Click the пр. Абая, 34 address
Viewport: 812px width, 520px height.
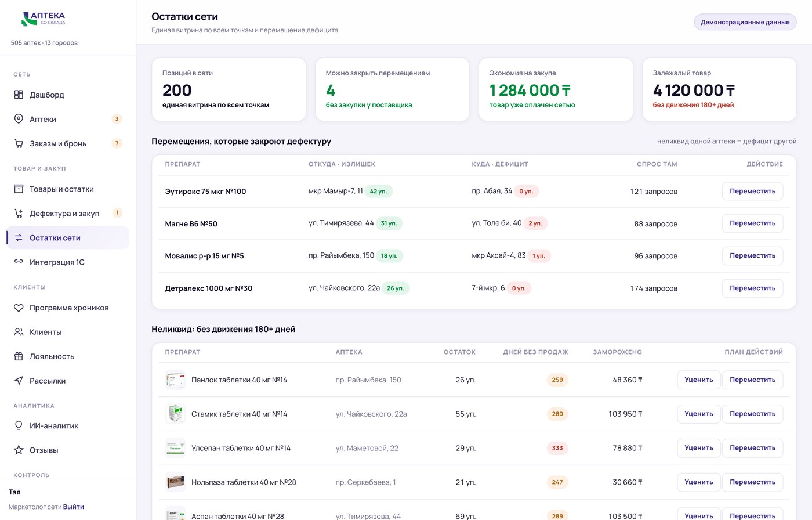click(492, 191)
